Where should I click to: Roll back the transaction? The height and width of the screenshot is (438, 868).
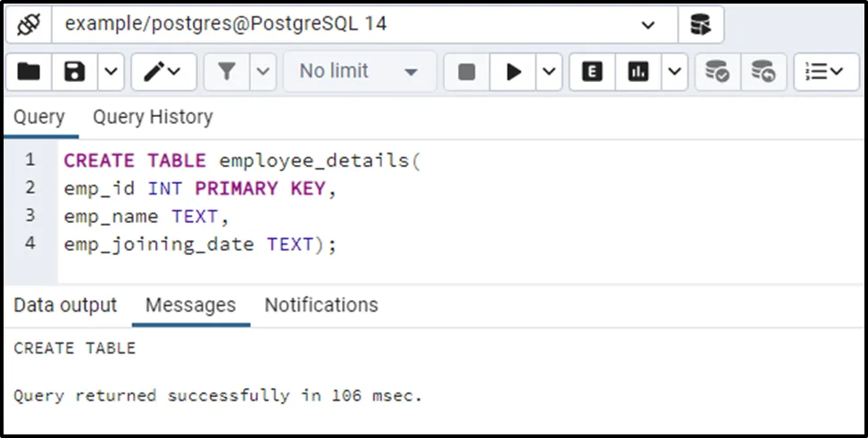[x=764, y=71]
